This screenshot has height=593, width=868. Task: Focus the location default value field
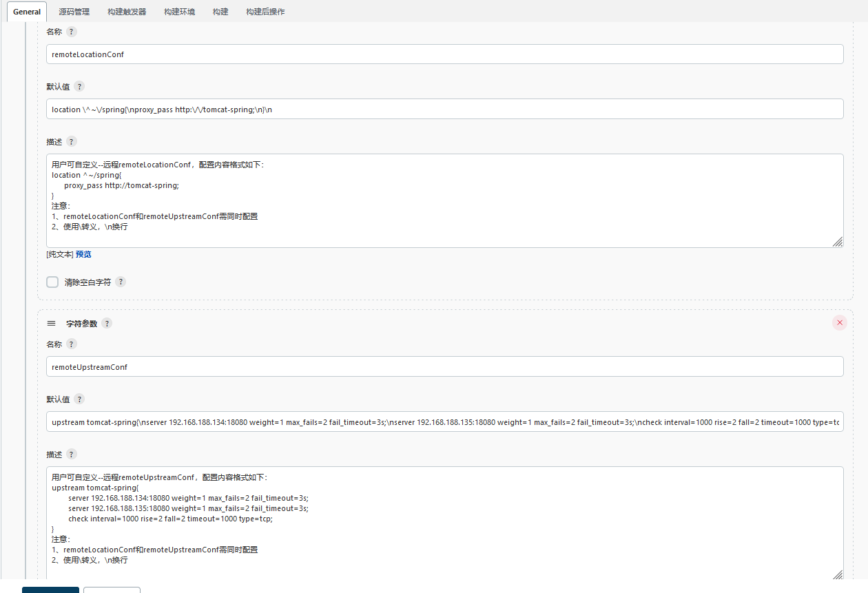point(445,110)
